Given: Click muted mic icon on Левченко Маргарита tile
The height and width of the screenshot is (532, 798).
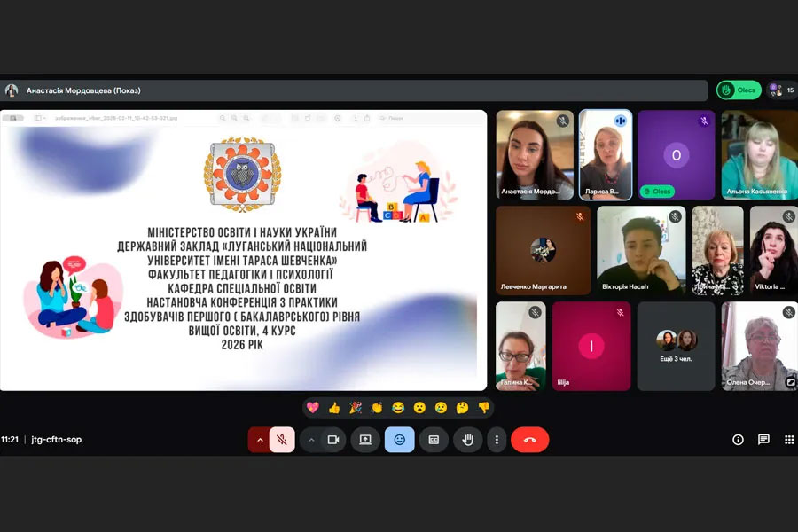Looking at the screenshot, I should (x=580, y=217).
